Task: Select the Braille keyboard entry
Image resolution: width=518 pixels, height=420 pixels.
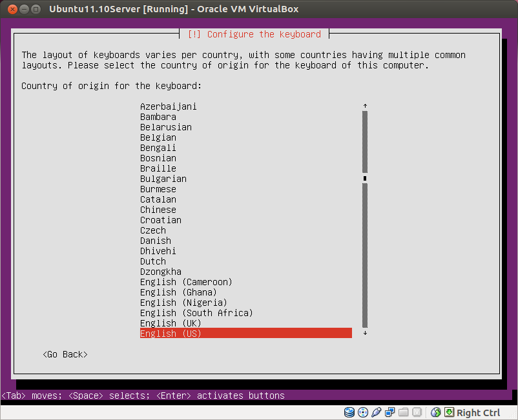Action: click(x=158, y=168)
